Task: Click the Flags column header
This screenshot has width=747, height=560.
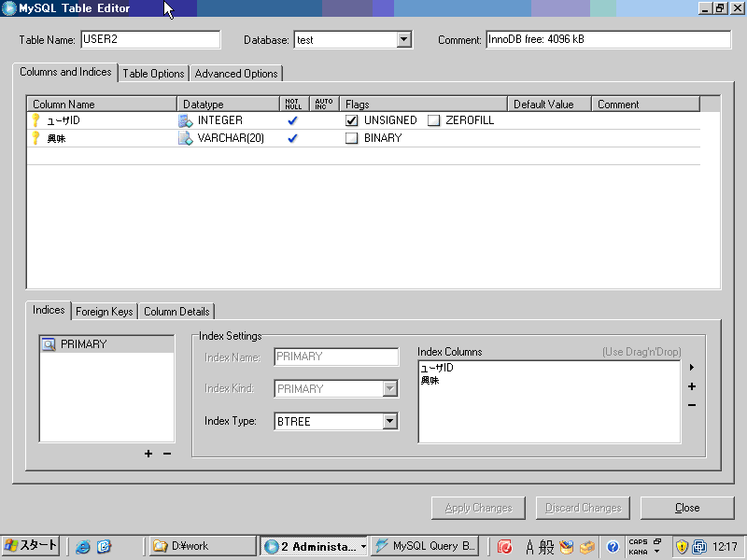Action: pos(424,105)
